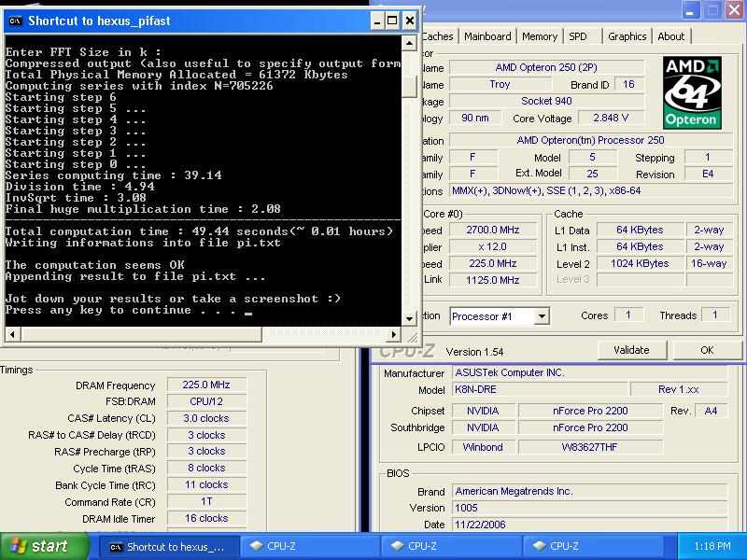
Task: Click the '16-way' Level 2 associativity value
Action: (x=710, y=264)
